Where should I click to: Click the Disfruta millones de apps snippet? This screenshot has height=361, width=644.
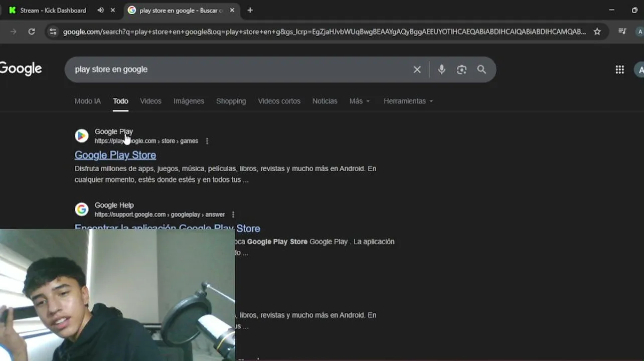tap(225, 174)
